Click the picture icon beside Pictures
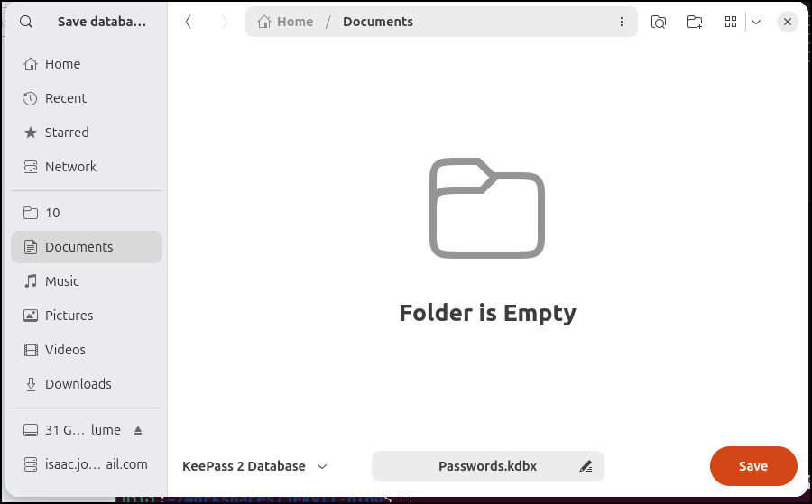 coord(31,316)
